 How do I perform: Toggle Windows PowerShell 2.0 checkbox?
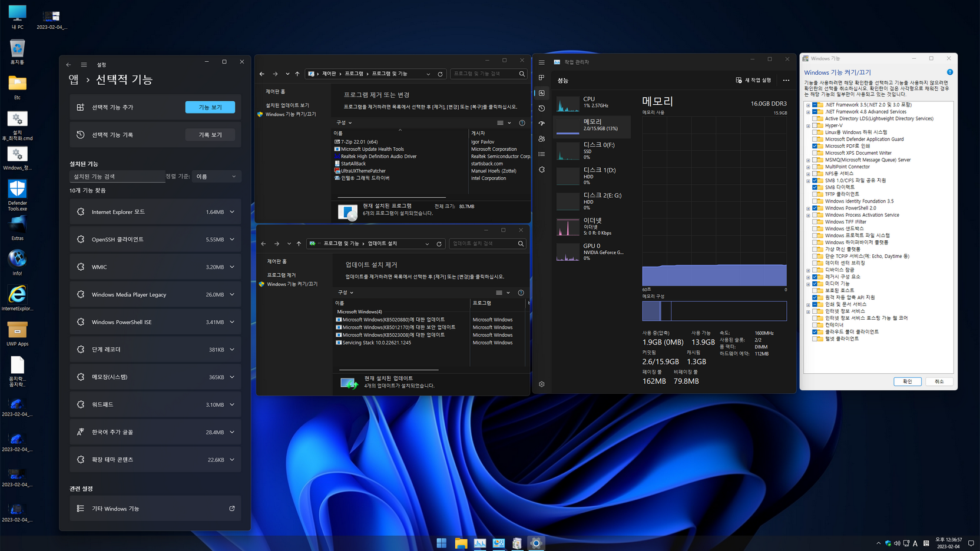click(815, 208)
